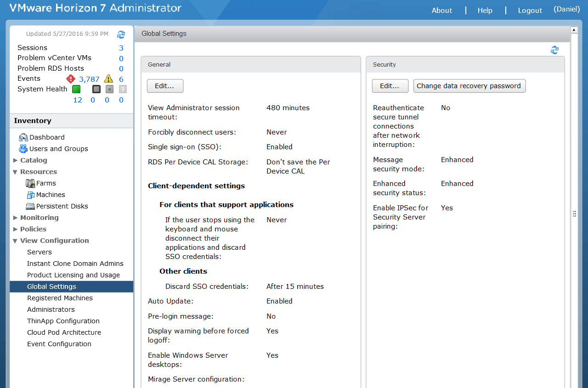Refresh the Global Settings pane
This screenshot has width=588, height=388.
tap(554, 50)
